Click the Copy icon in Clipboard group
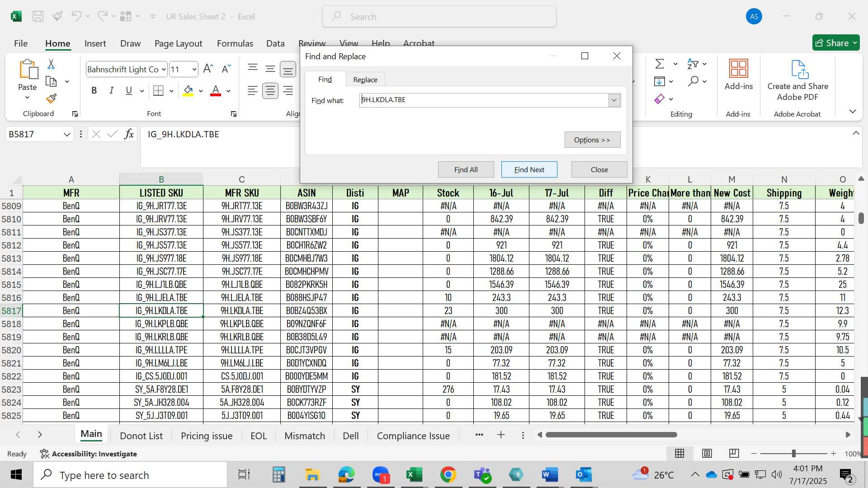Viewport: 868px width, 488px height. point(51,82)
